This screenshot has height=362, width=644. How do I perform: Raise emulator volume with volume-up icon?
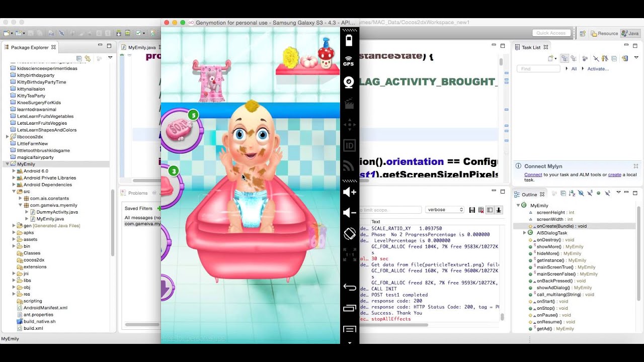[349, 192]
